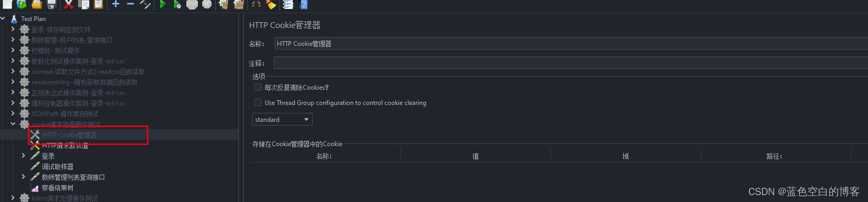Screen dimensions: 868x202
Task: Click the Function Helper list icon
Action: [288, 4]
